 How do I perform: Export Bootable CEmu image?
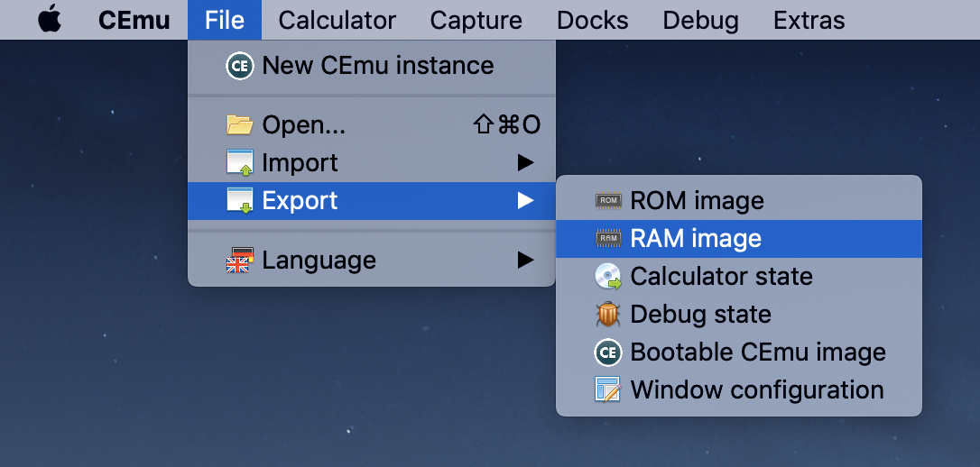click(739, 353)
